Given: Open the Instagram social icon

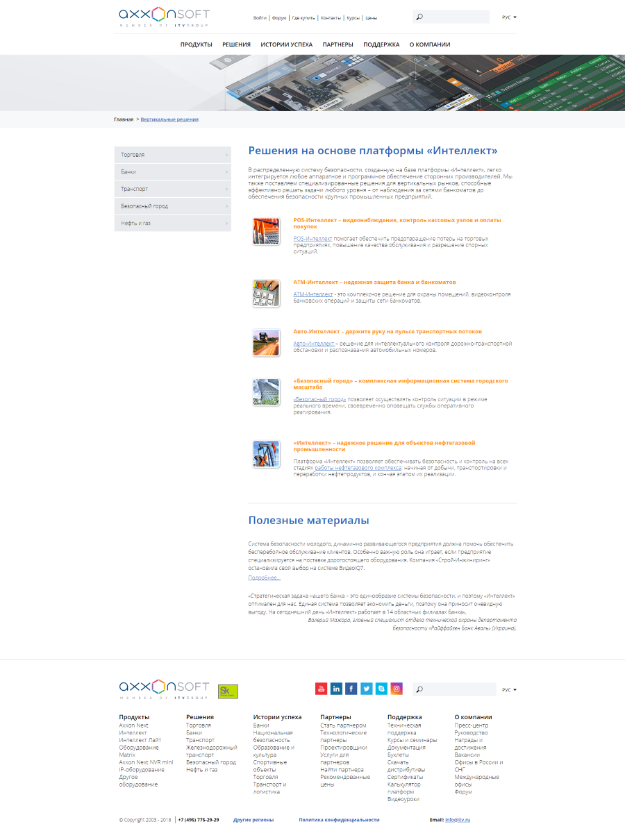Looking at the screenshot, I should pos(397,689).
